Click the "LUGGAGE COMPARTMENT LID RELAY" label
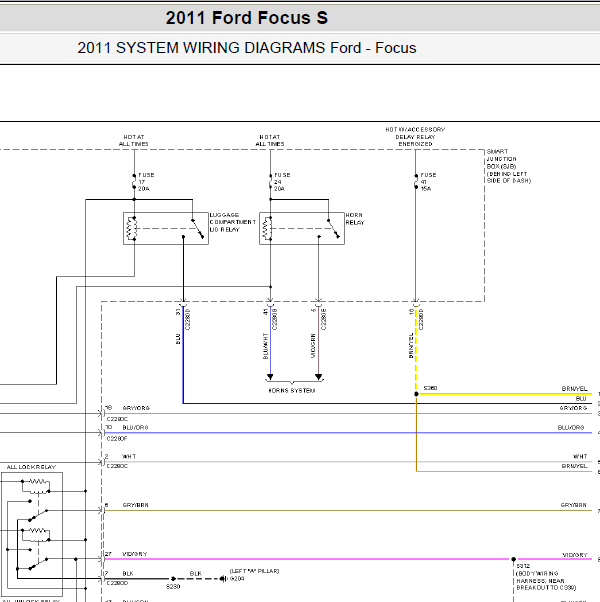The width and height of the screenshot is (600, 602). pos(233,222)
